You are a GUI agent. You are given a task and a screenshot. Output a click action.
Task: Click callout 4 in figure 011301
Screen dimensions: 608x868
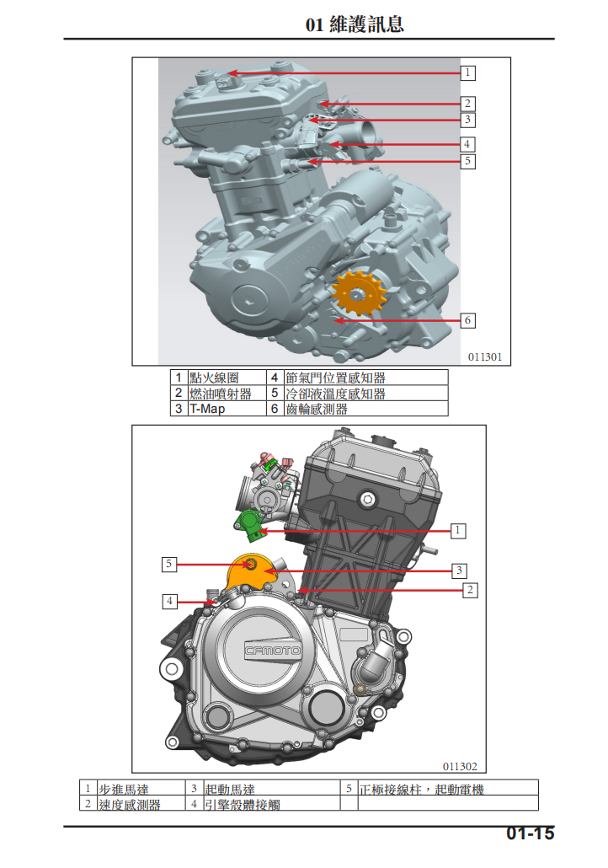click(467, 144)
